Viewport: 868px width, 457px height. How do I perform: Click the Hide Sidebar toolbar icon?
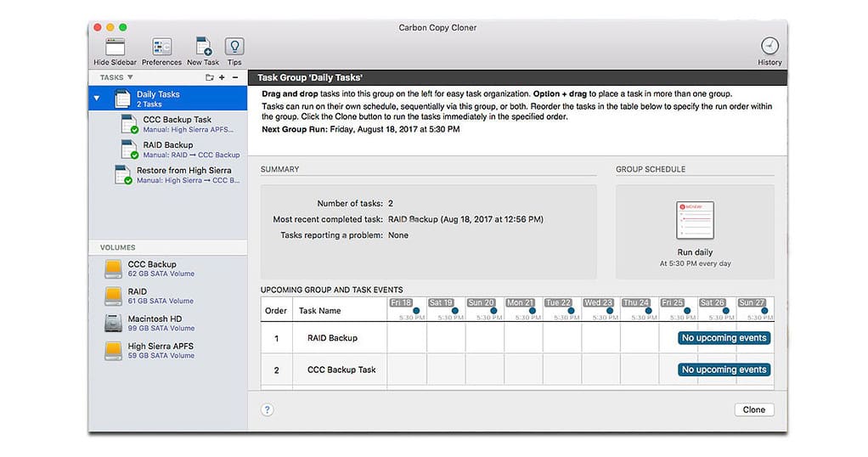coord(114,48)
